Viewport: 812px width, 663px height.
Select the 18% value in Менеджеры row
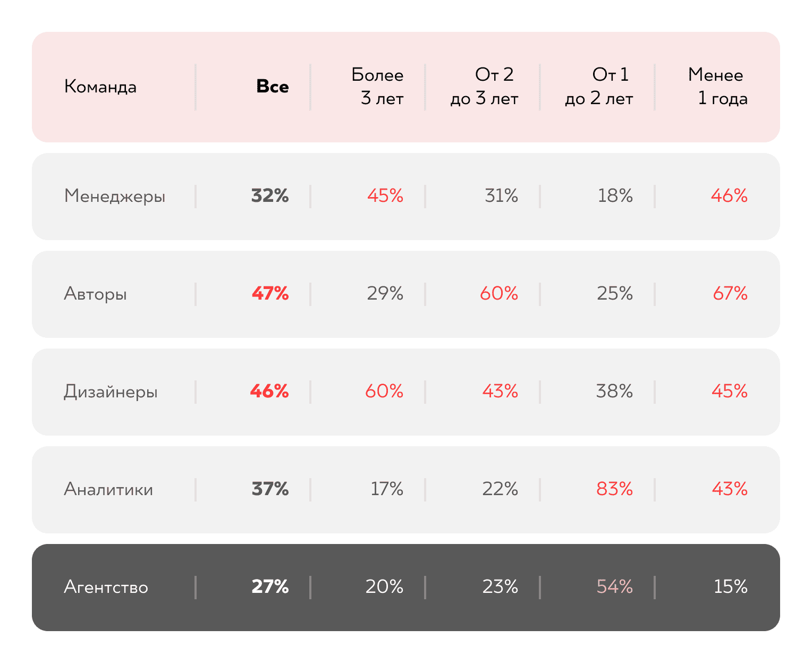(x=615, y=196)
